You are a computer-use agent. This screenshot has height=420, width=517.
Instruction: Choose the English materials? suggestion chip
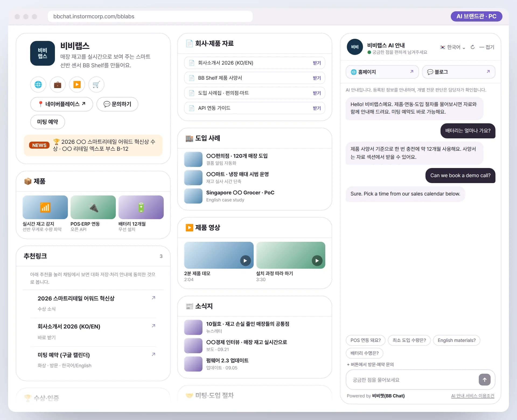[457, 340]
